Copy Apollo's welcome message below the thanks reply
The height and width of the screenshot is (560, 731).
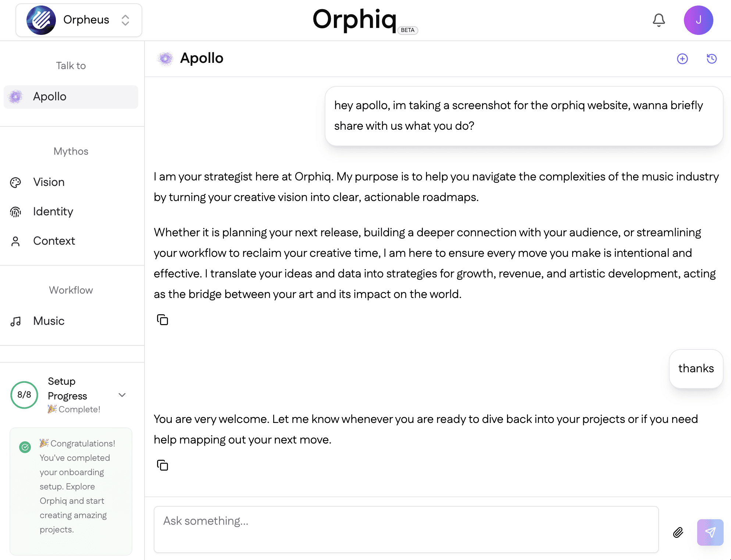tap(162, 465)
